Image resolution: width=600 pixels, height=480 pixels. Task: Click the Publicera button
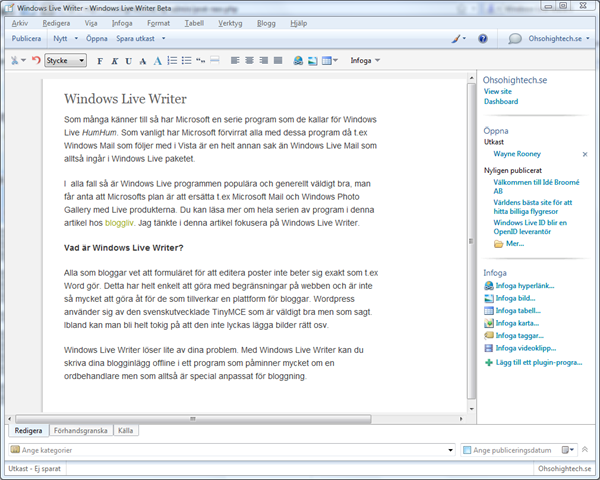26,38
